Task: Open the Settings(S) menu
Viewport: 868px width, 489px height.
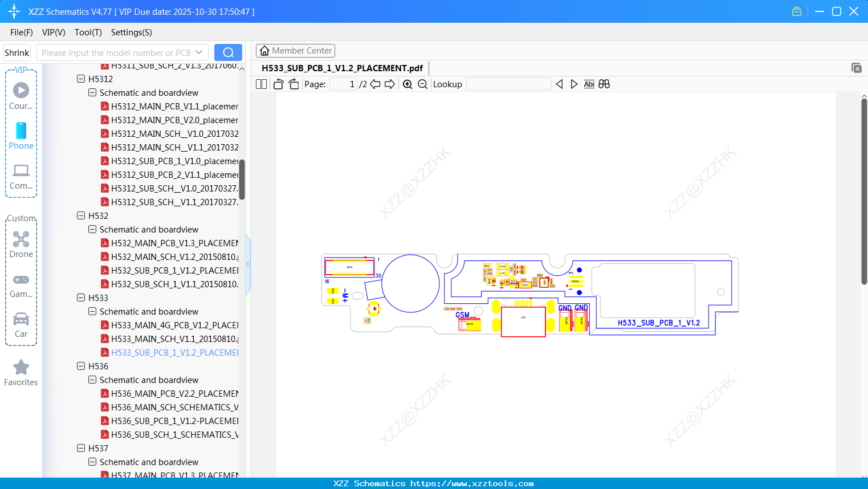Action: click(x=131, y=32)
